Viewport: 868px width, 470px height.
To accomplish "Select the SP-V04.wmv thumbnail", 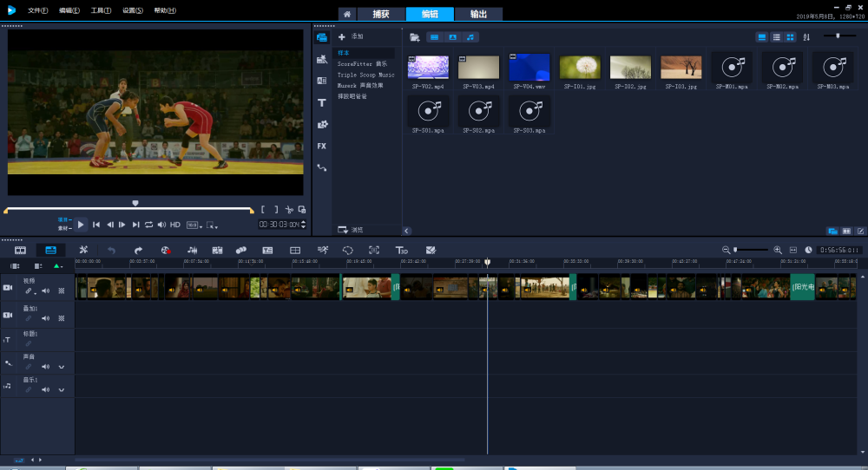I will 529,68.
